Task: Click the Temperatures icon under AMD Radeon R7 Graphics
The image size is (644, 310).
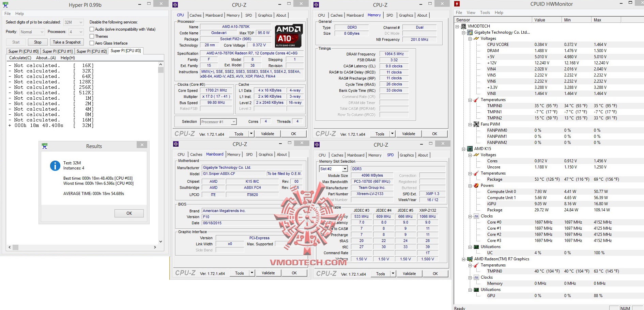Action: [x=476, y=265]
